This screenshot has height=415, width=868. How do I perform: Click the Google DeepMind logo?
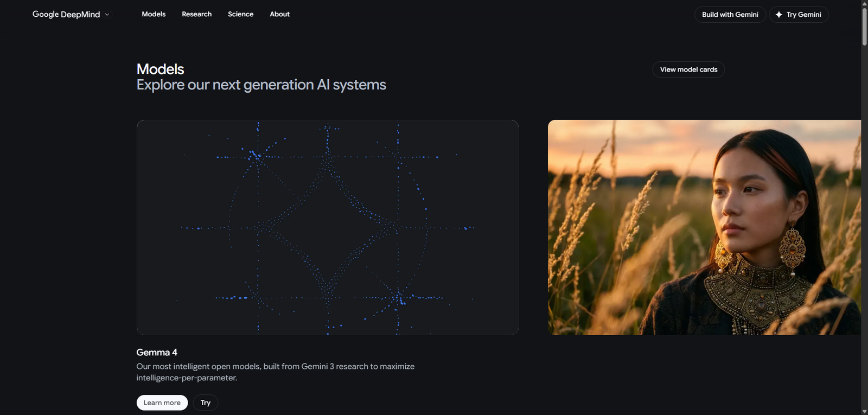(66, 15)
